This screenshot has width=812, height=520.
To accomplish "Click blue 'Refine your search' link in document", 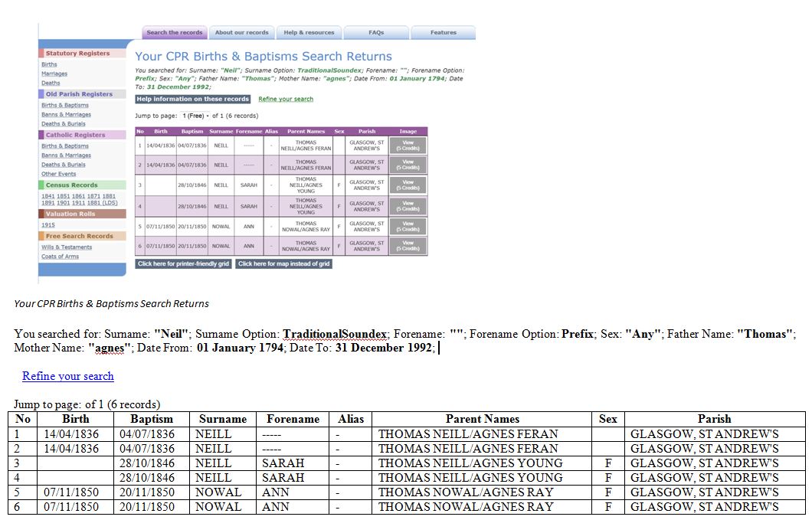I will pyautogui.click(x=68, y=376).
